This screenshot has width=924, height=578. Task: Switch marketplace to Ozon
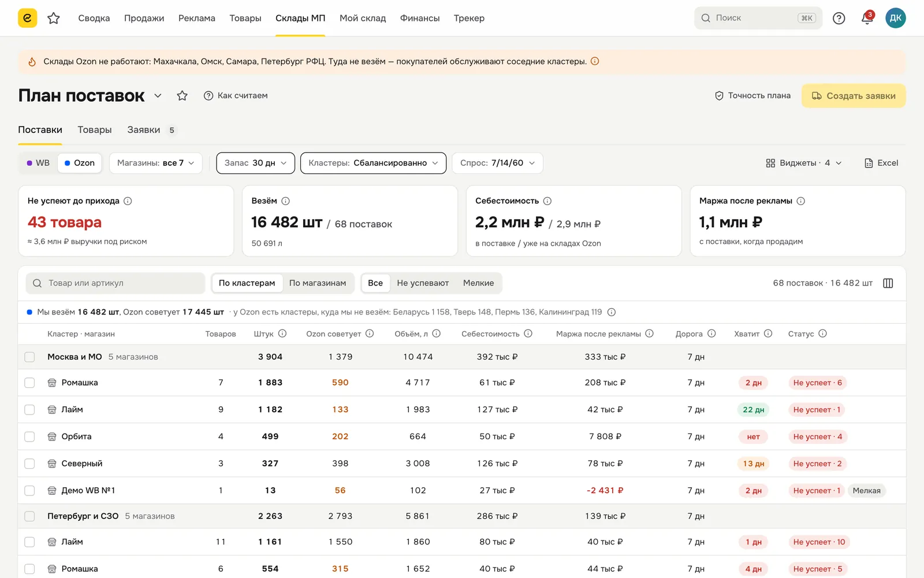pos(80,163)
